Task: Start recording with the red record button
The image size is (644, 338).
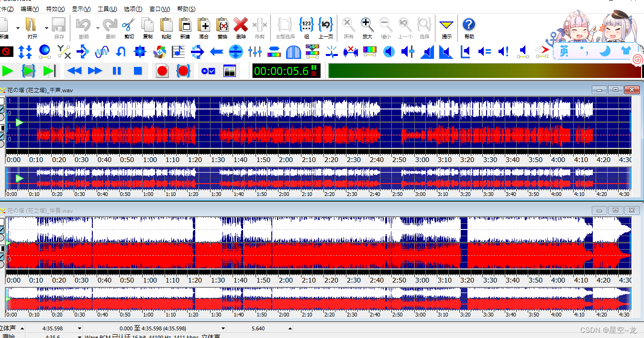Action: (x=162, y=71)
